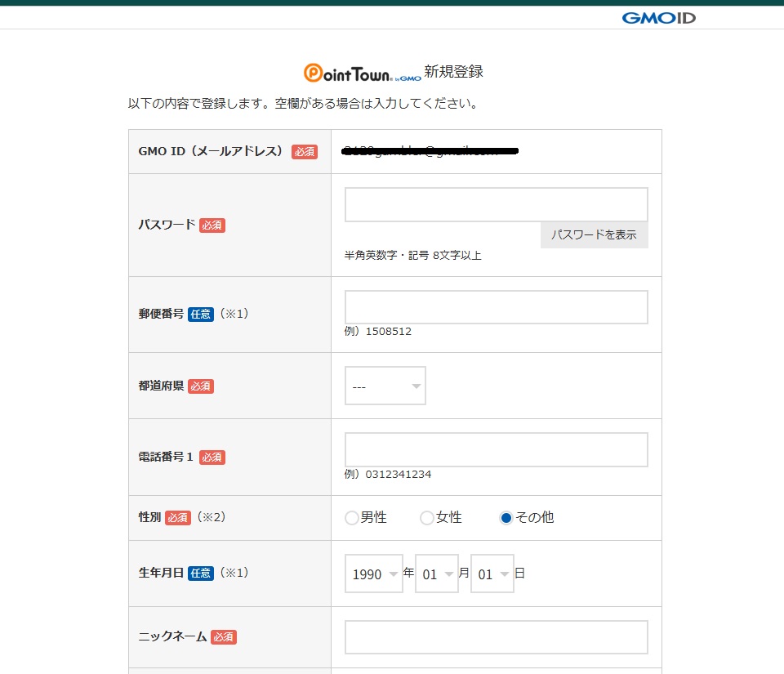
Task: Open the 都道府県 prefecture dropdown
Action: pos(385,386)
